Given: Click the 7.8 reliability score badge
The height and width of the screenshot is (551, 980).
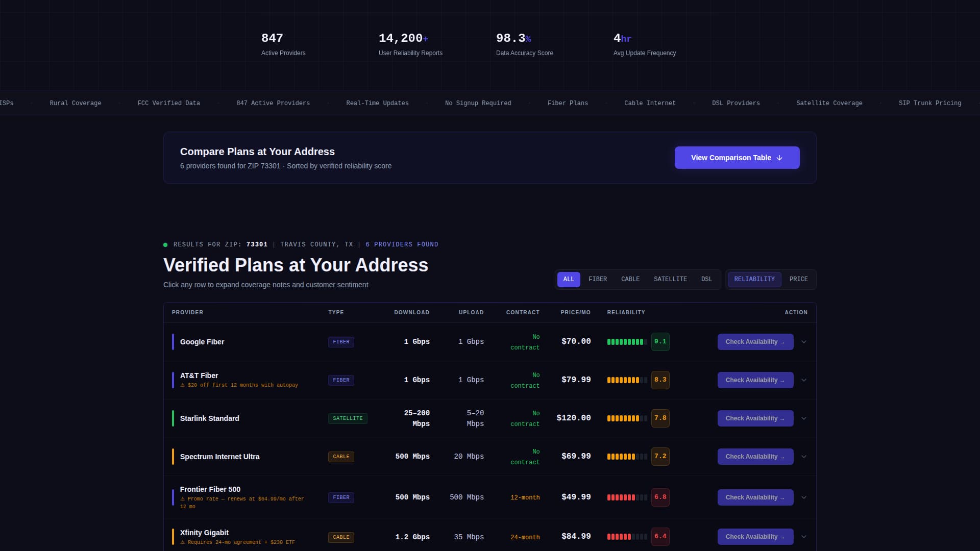Looking at the screenshot, I should (x=660, y=418).
